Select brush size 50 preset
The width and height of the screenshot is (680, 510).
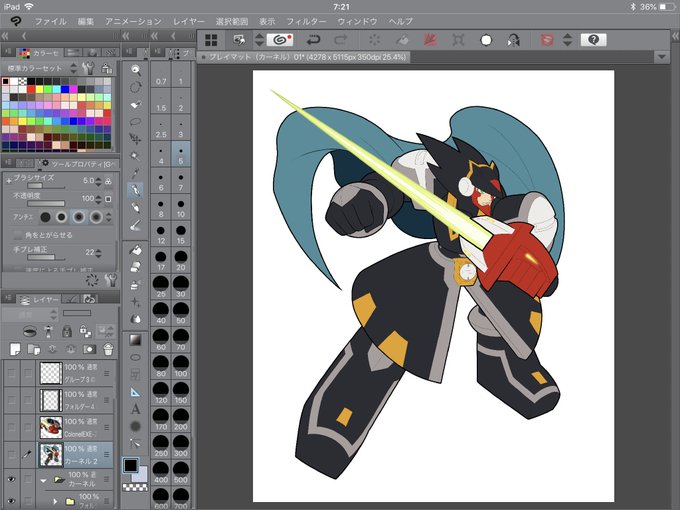click(x=181, y=314)
